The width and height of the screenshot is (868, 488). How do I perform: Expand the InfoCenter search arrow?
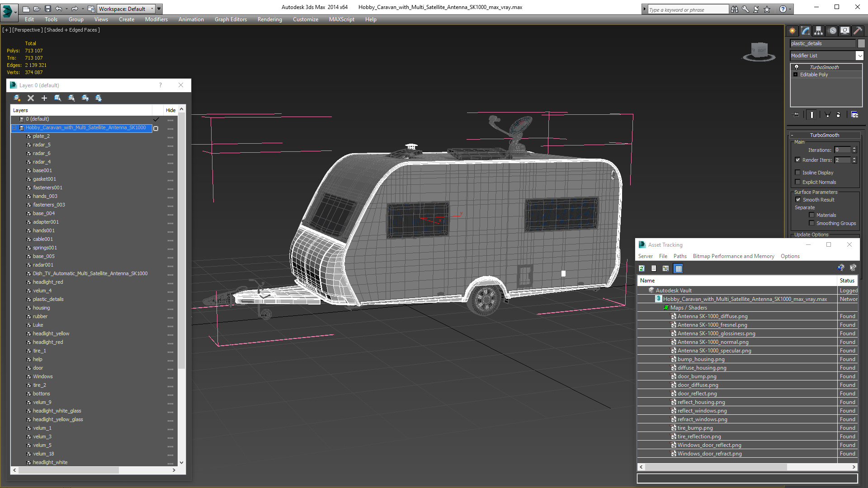645,9
